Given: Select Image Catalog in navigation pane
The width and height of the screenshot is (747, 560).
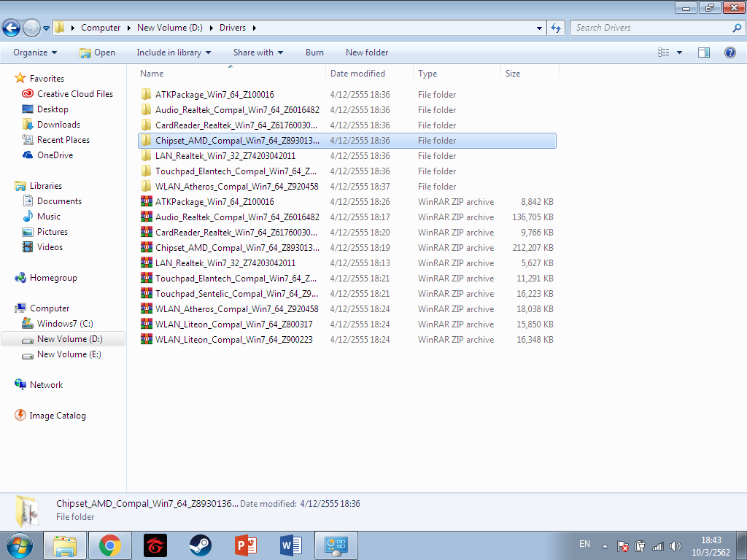Looking at the screenshot, I should click(50, 415).
